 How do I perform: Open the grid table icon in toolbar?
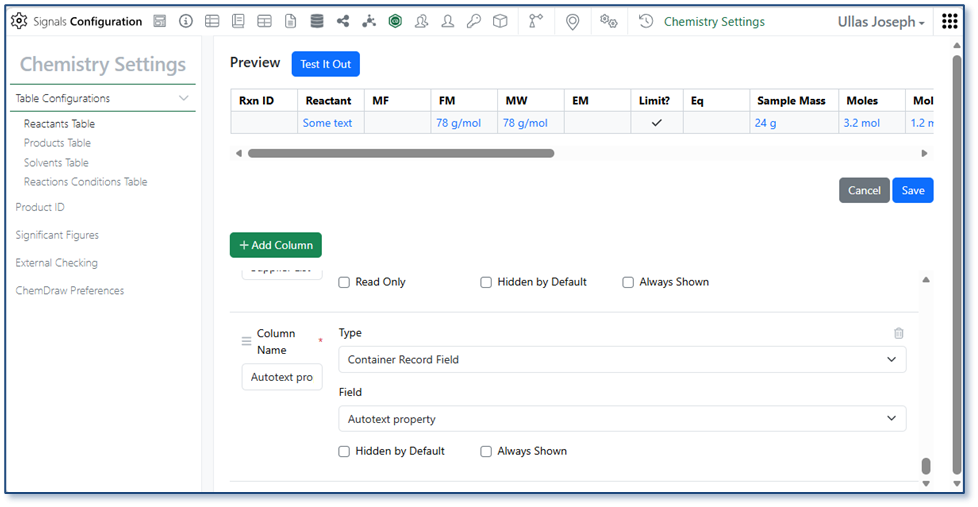point(264,21)
